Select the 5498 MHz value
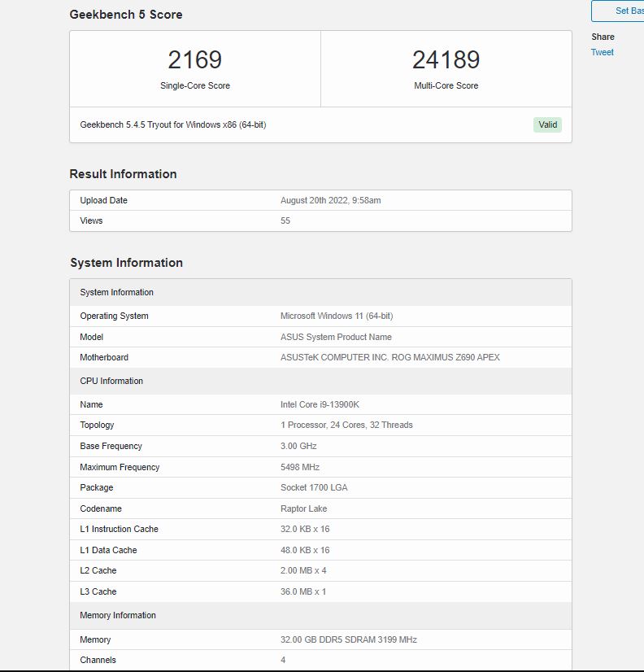This screenshot has width=644, height=672. pyautogui.click(x=300, y=467)
